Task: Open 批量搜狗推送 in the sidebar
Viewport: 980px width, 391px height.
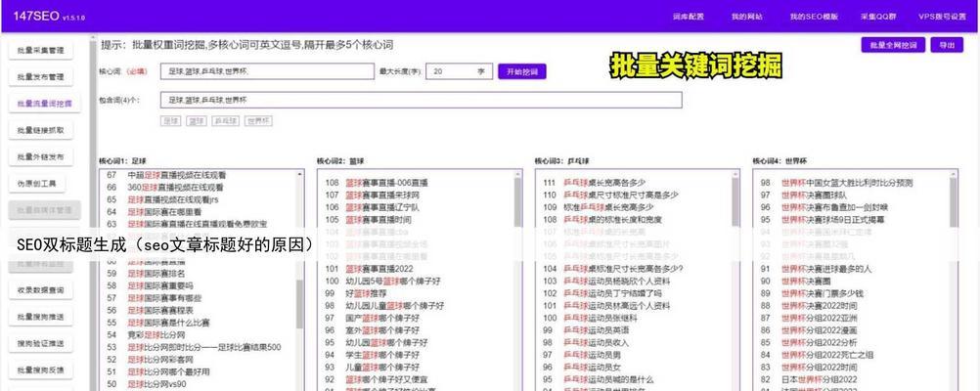Action: click(41, 318)
